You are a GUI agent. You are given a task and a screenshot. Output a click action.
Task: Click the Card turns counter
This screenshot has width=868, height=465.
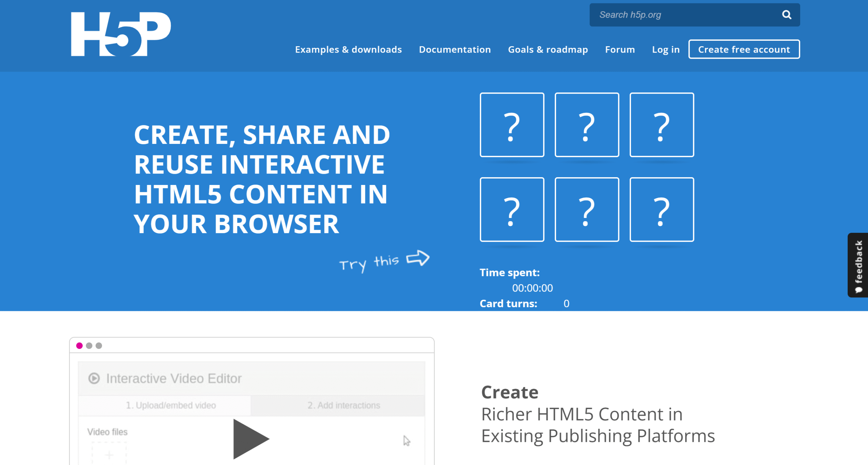pyautogui.click(x=566, y=304)
